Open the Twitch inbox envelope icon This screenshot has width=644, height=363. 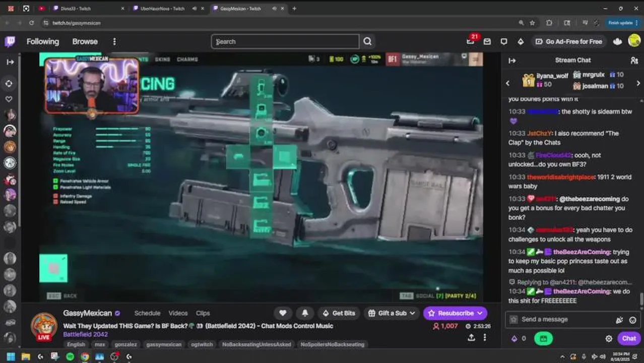click(x=487, y=41)
